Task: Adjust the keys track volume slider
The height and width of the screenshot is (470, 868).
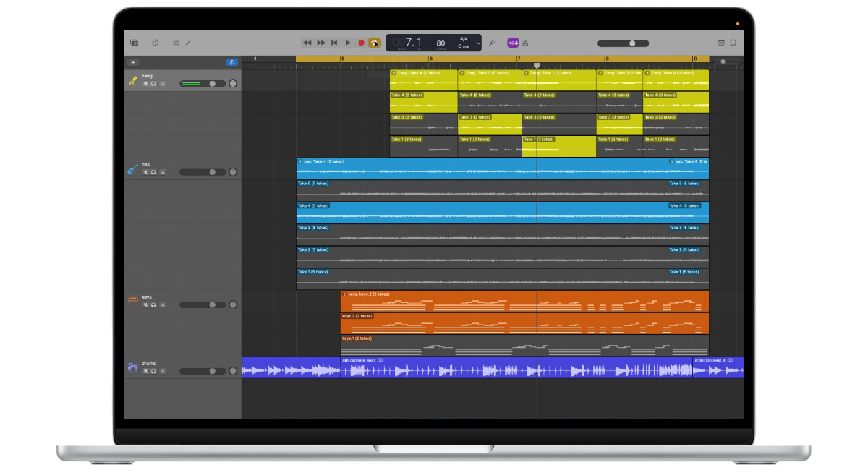Action: pyautogui.click(x=203, y=304)
